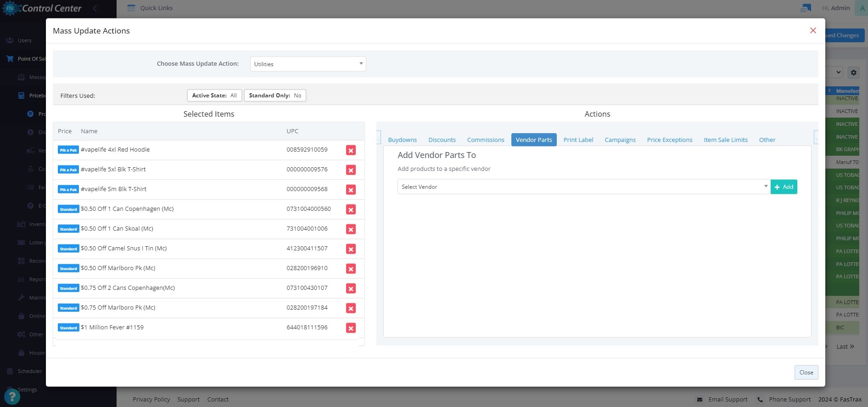868x407 pixels.
Task: Click the Control Center logo
Action: pyautogui.click(x=42, y=8)
